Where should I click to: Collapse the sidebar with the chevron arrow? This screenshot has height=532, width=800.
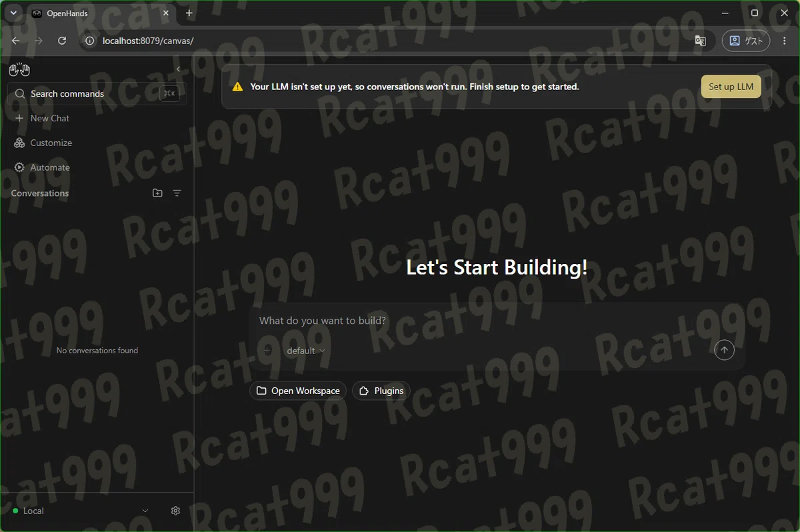coord(178,69)
